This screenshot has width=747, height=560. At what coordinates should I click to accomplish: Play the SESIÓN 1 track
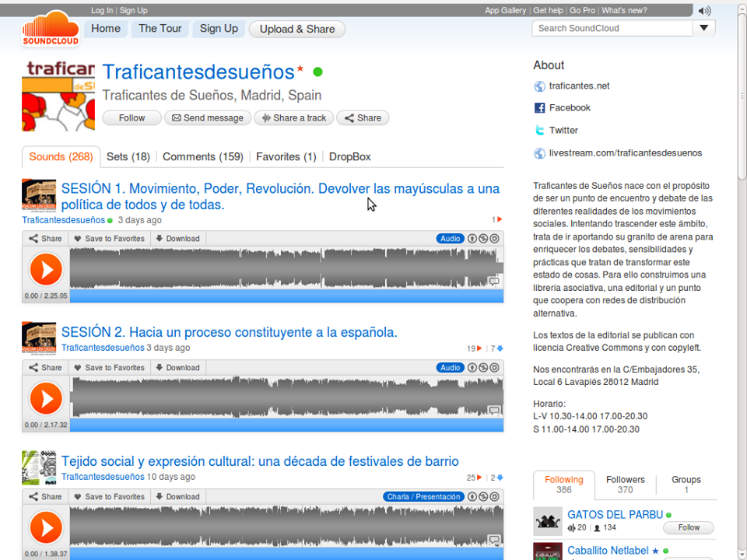coord(46,270)
